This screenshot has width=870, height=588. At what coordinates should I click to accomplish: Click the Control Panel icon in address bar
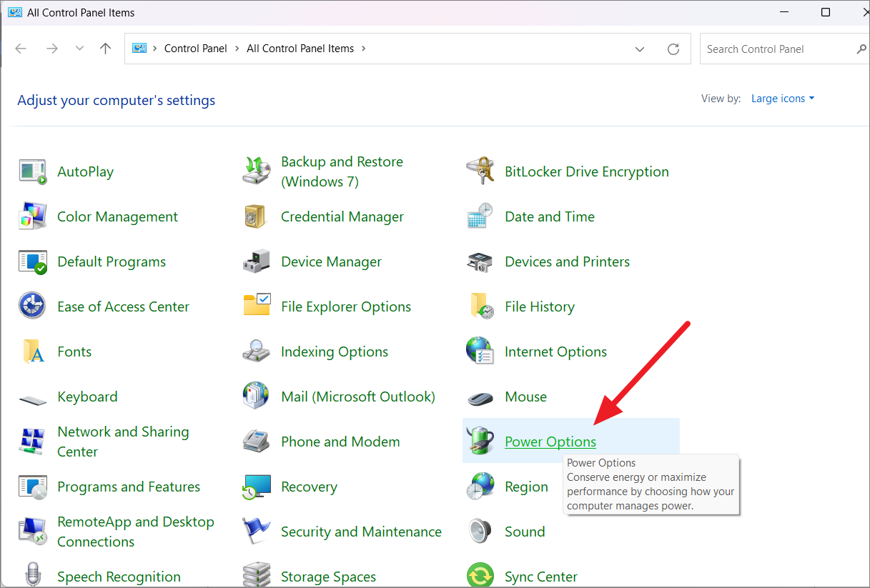pos(139,49)
